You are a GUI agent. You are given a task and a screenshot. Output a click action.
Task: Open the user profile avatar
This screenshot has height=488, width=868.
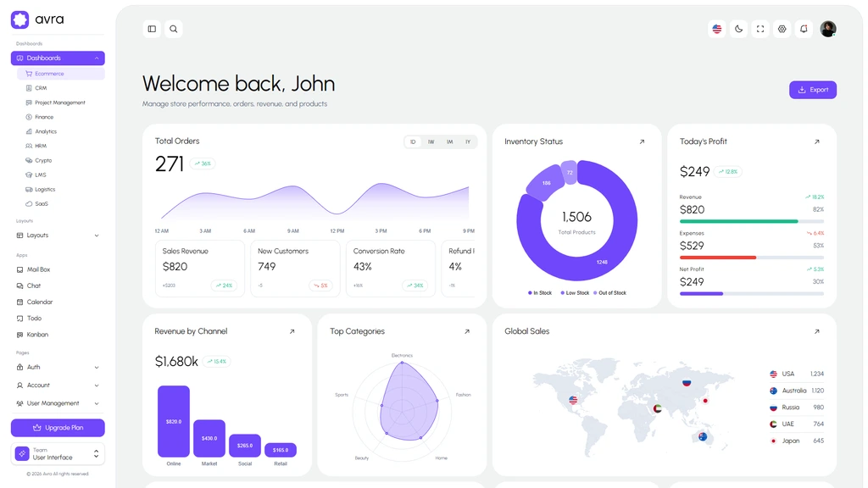pos(828,29)
